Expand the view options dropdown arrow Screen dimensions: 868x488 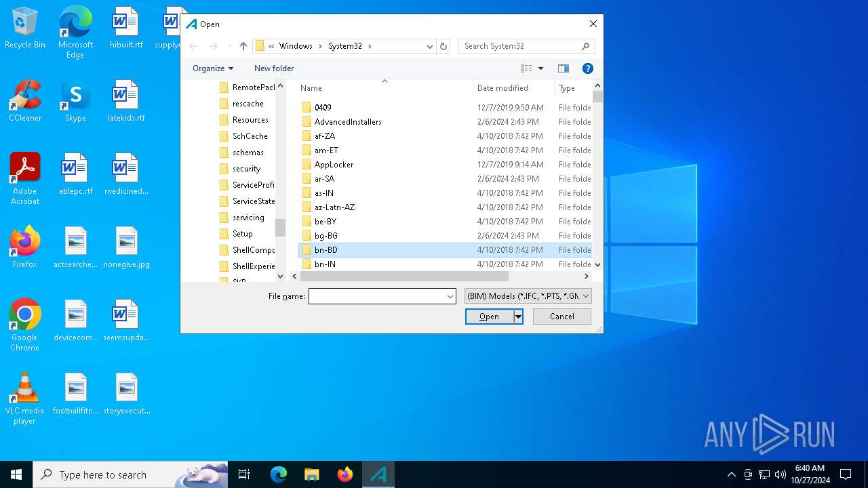click(x=540, y=68)
